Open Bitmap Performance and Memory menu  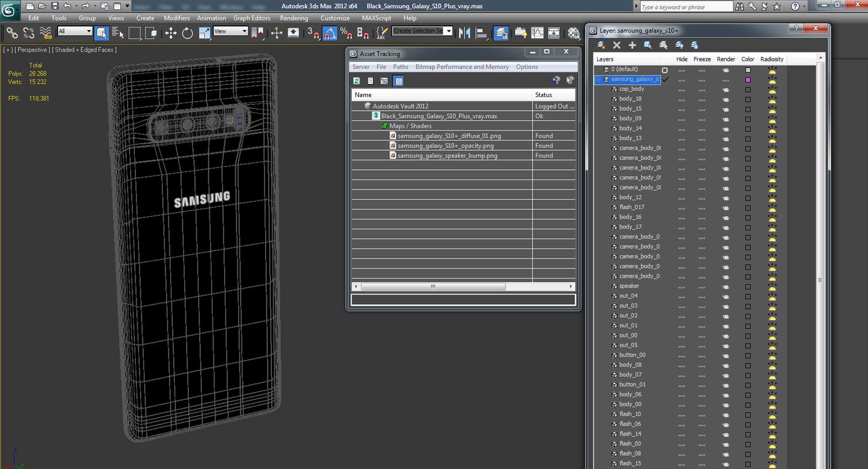click(462, 67)
